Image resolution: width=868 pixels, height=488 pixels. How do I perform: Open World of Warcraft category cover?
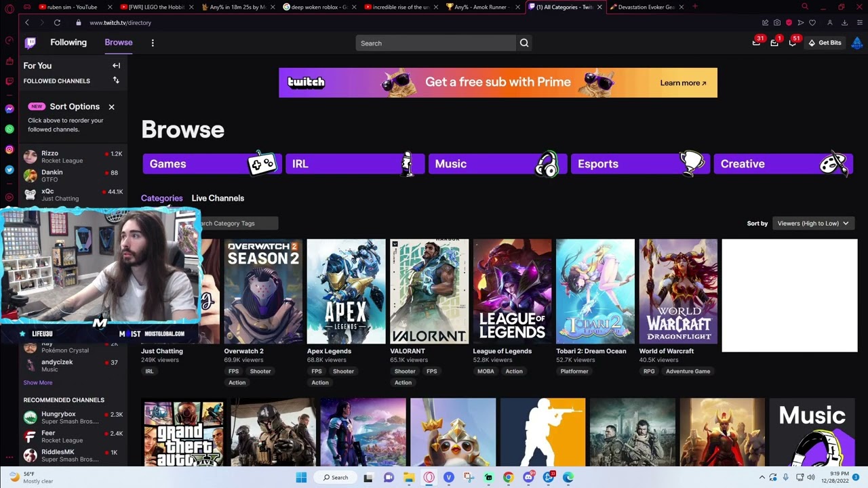click(678, 291)
